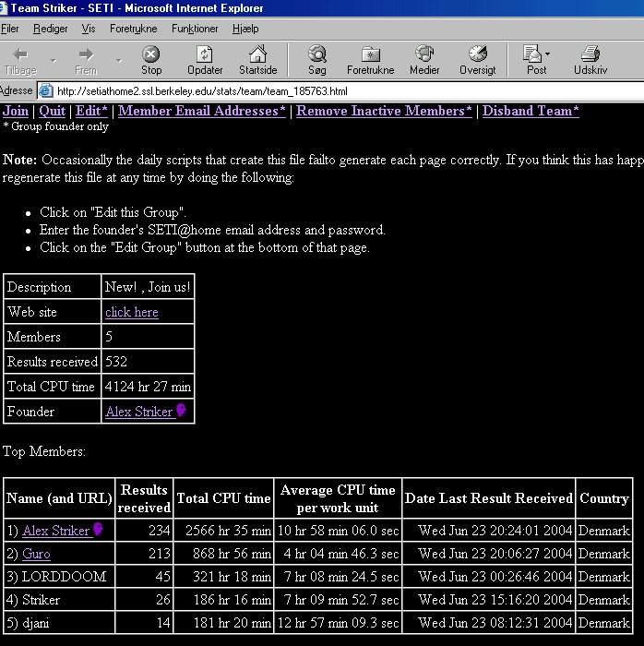Open Foretrukne favorites toolbar icon

[371, 54]
